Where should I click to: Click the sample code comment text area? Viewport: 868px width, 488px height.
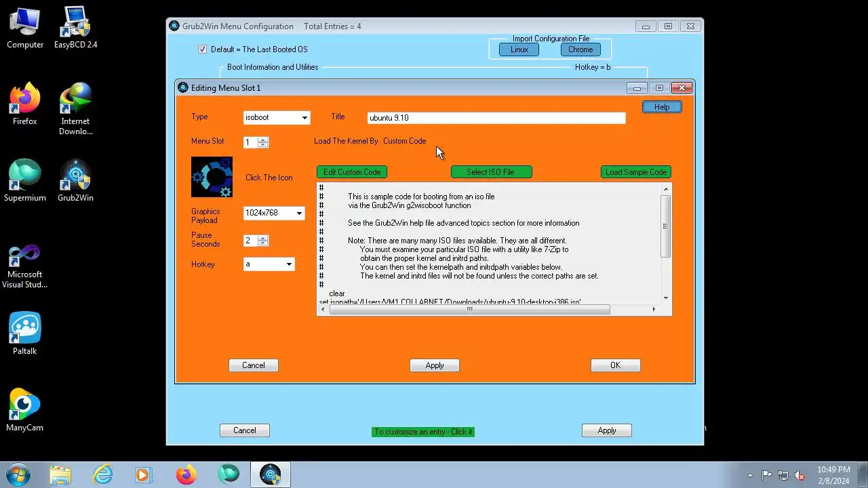tap(488, 243)
